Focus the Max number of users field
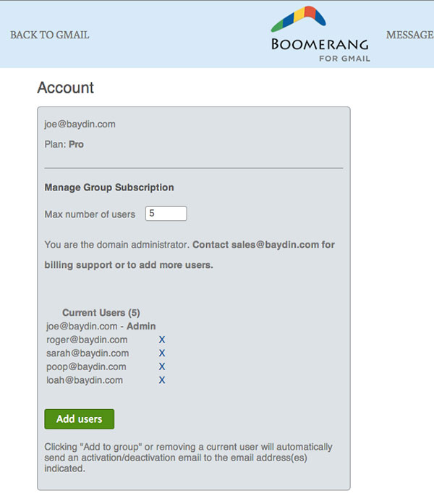This screenshot has width=434, height=504. [166, 214]
